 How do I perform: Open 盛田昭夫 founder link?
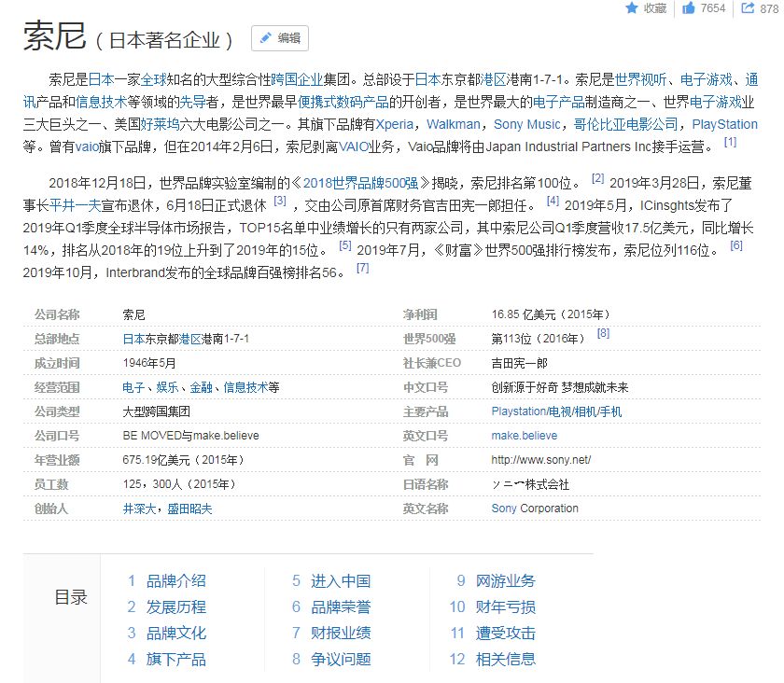pyautogui.click(x=189, y=509)
